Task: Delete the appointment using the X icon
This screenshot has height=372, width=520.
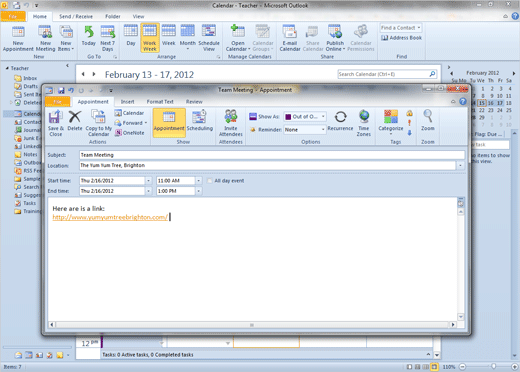Action: (75, 120)
